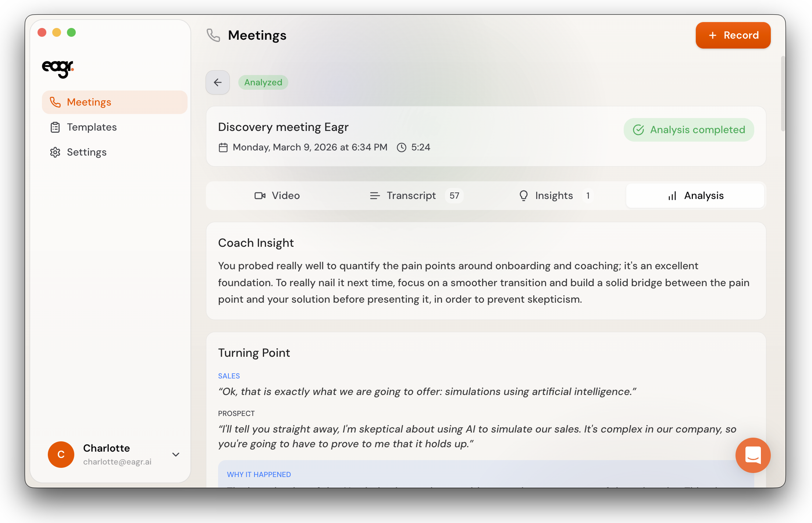
Task: Click the green macOS fullscreen button
Action: 71,33
